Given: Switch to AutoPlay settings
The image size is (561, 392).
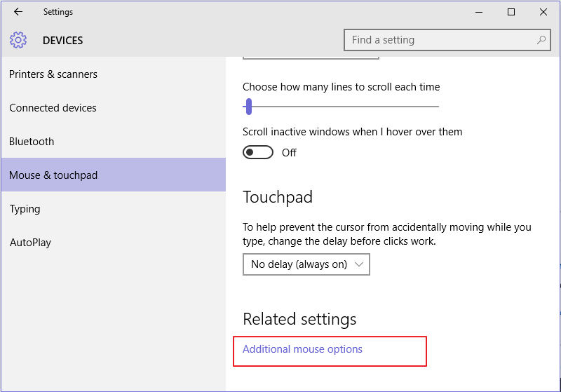Looking at the screenshot, I should pyautogui.click(x=30, y=243).
